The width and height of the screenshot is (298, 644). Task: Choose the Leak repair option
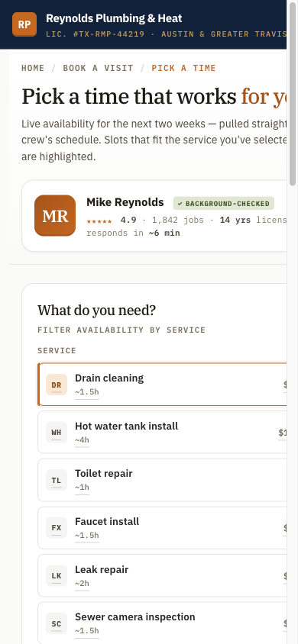click(162, 575)
